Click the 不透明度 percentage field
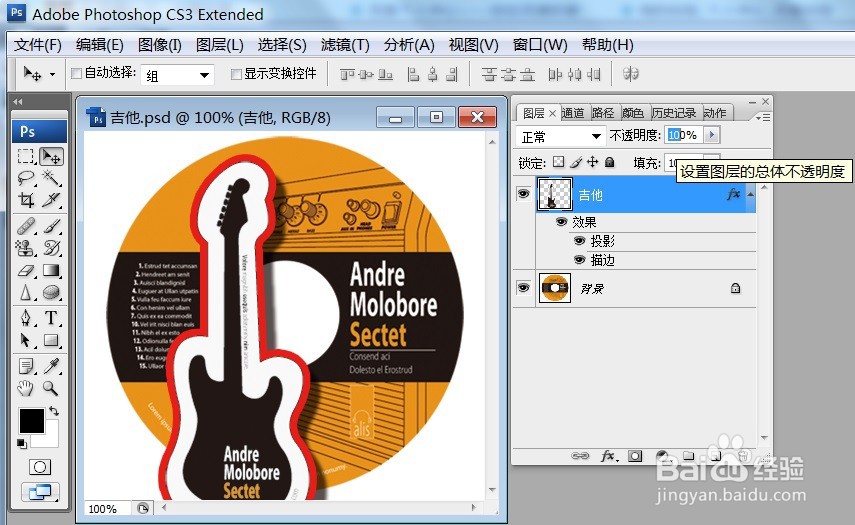The width and height of the screenshot is (855, 525). pos(684,135)
